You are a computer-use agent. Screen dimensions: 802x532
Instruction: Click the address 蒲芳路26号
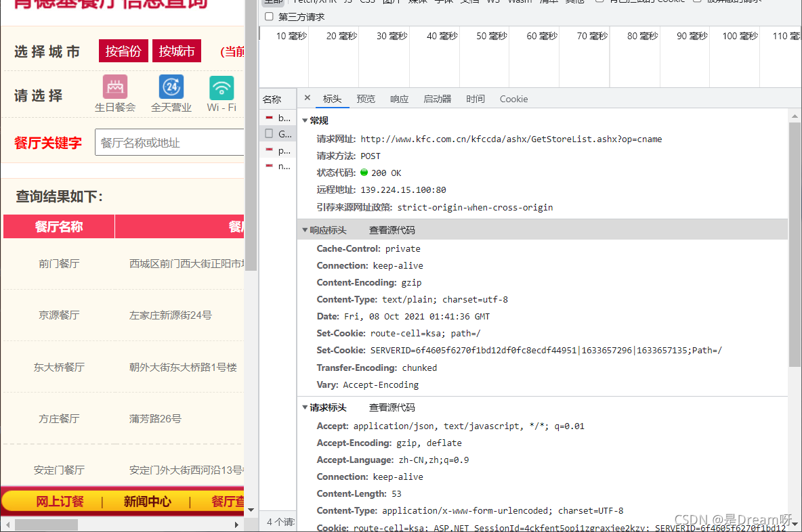coord(155,418)
